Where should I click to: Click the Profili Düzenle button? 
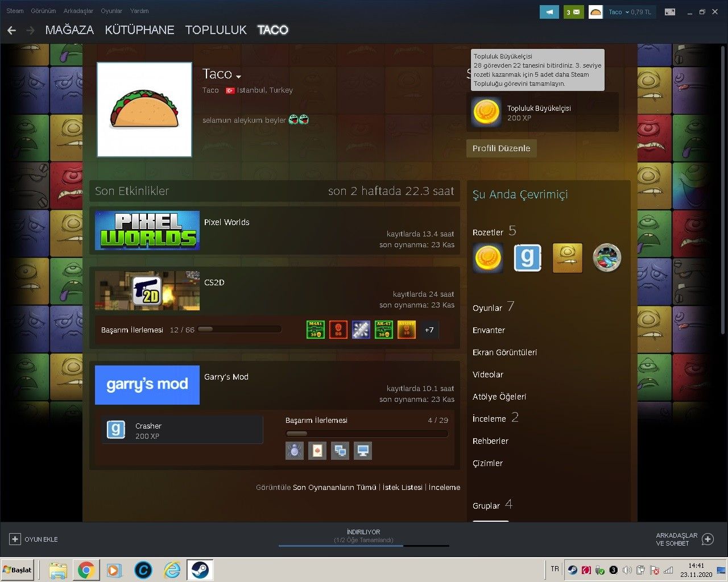tap(501, 148)
